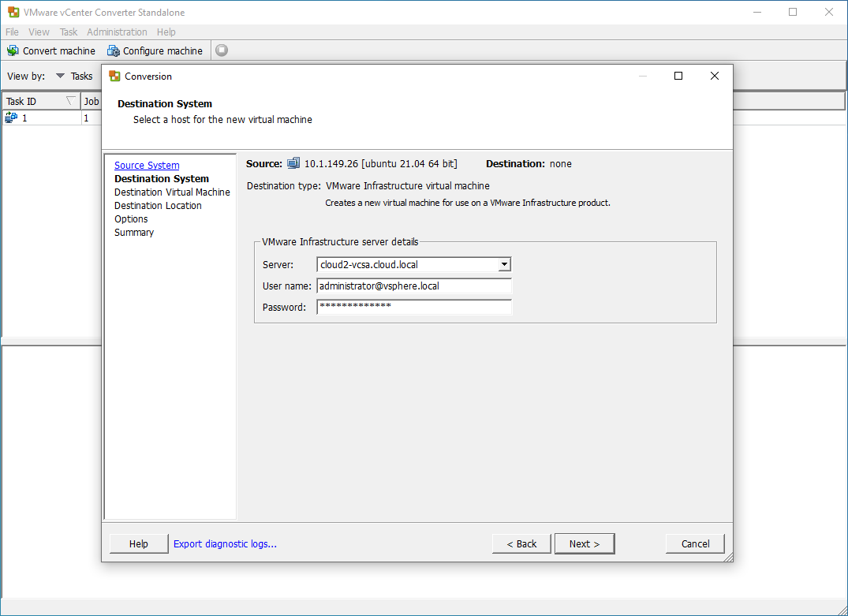Click the VMware Converter app title icon

13,13
